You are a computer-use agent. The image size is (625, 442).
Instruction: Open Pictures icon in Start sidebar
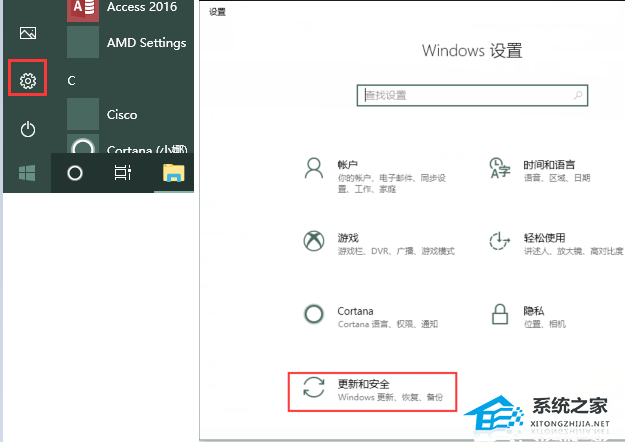pyautogui.click(x=28, y=33)
